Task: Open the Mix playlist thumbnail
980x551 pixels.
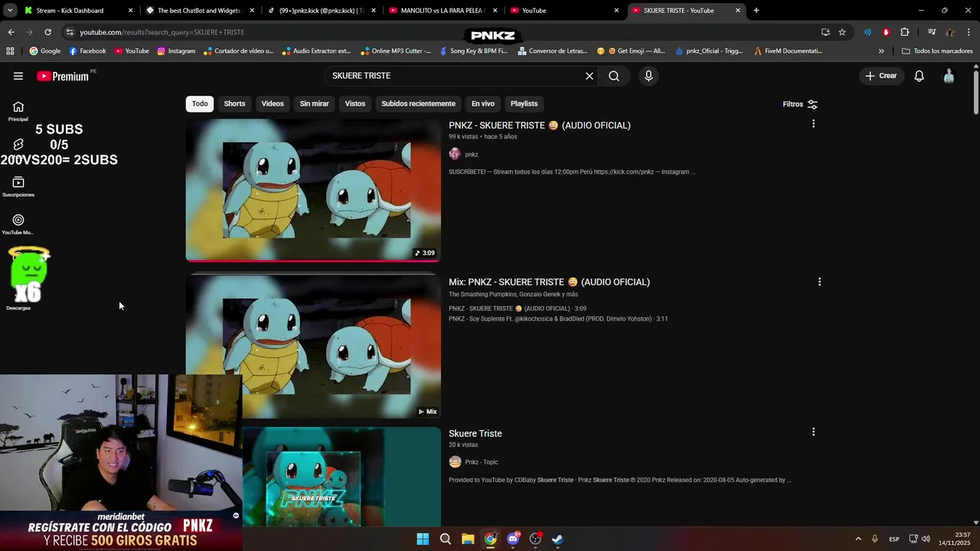Action: coord(313,346)
